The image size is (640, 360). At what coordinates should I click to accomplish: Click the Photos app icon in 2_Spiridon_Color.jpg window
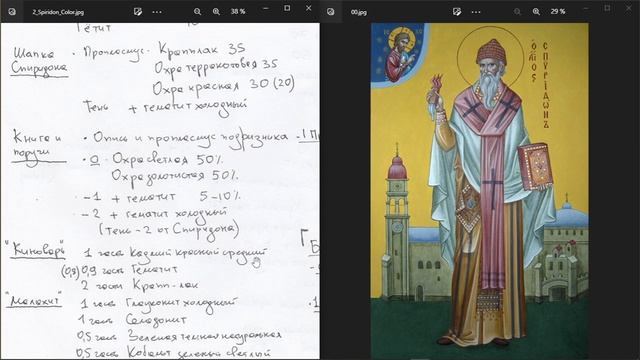tap(12, 12)
